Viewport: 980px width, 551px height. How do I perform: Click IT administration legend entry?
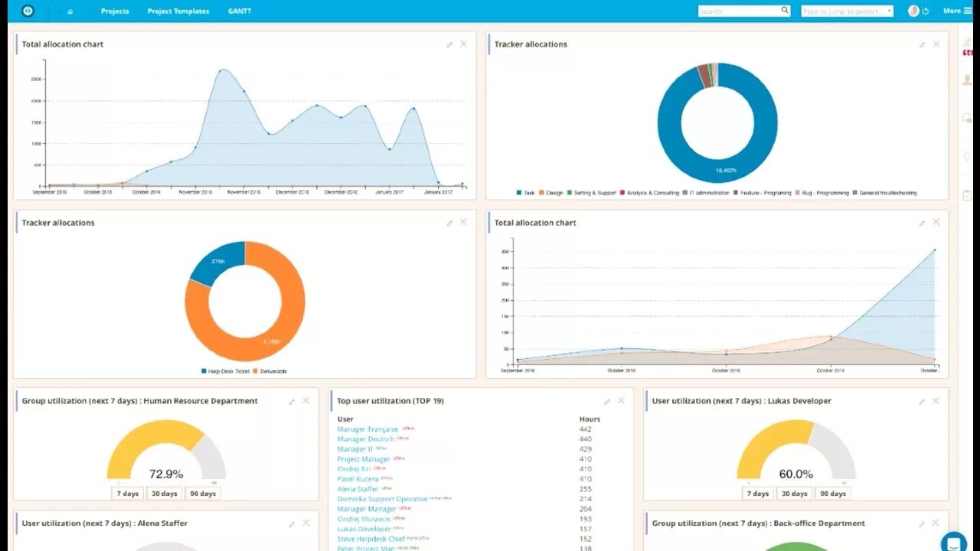pyautogui.click(x=706, y=193)
